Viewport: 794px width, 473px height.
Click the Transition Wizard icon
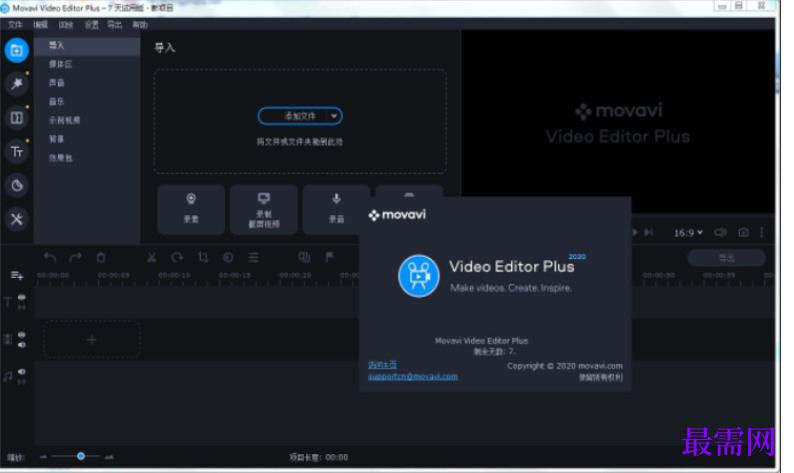pyautogui.click(x=304, y=257)
